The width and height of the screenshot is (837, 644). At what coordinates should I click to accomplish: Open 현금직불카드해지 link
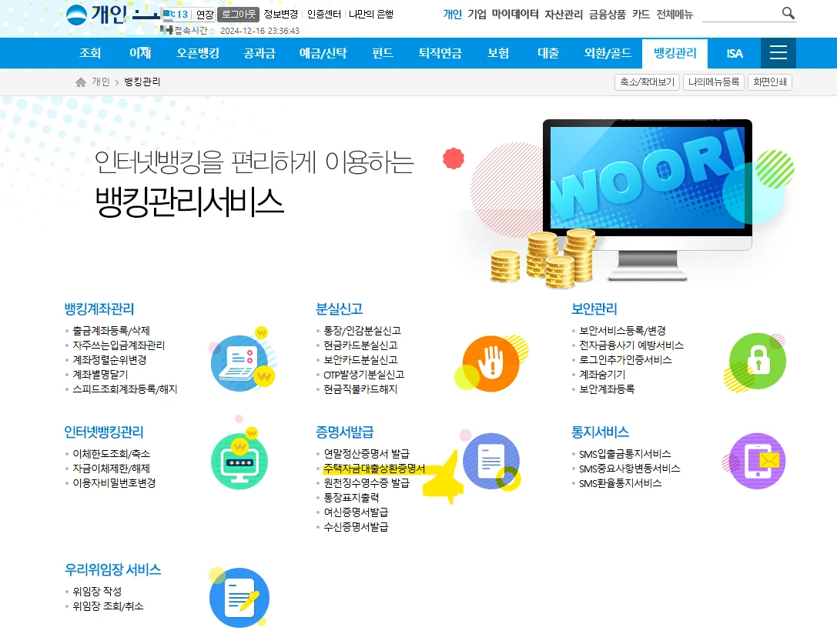click(360, 389)
